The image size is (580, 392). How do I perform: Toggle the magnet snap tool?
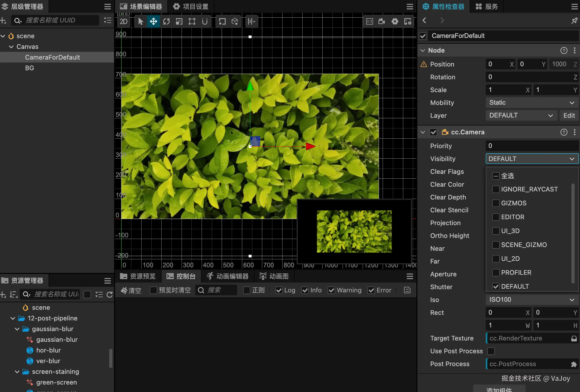pos(205,21)
